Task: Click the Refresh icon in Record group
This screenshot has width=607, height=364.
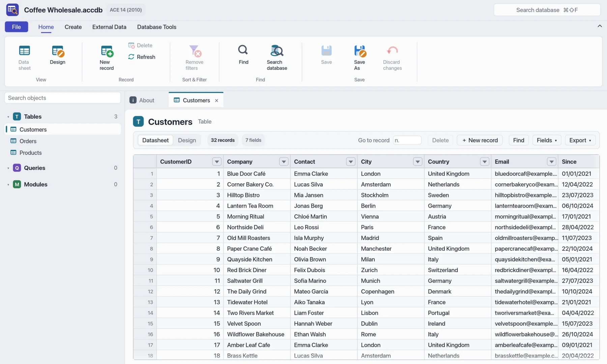Action: point(131,57)
